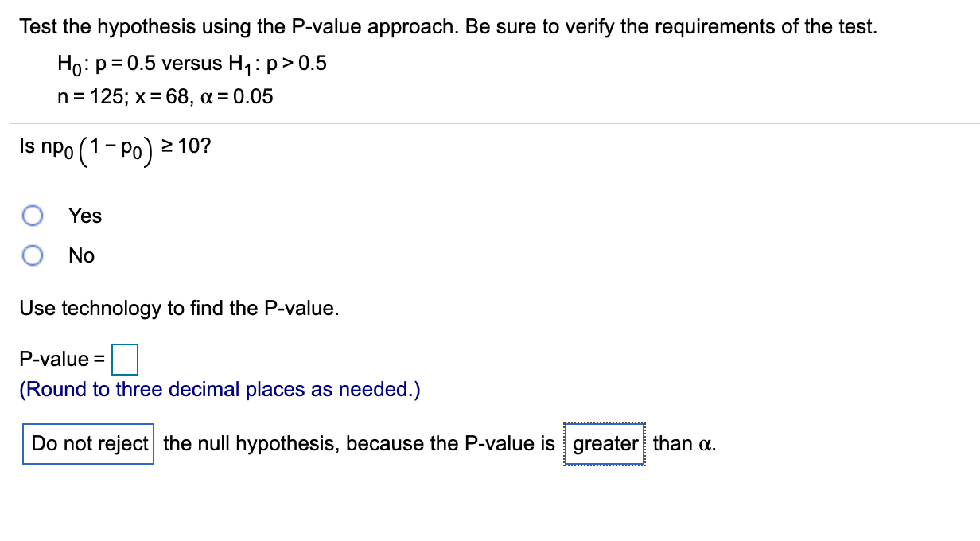Click the 'Round to three decimal places' note
This screenshot has height=541, width=980.
[x=219, y=389]
